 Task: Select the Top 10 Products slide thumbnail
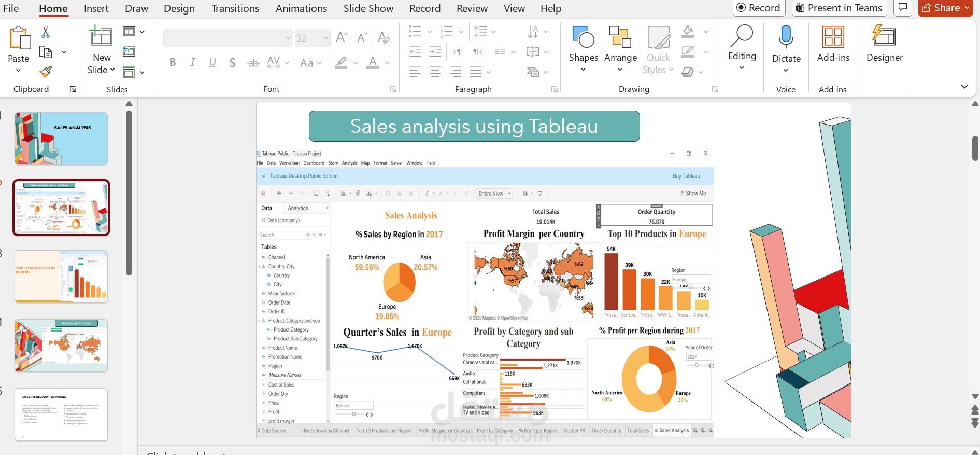[x=61, y=277]
